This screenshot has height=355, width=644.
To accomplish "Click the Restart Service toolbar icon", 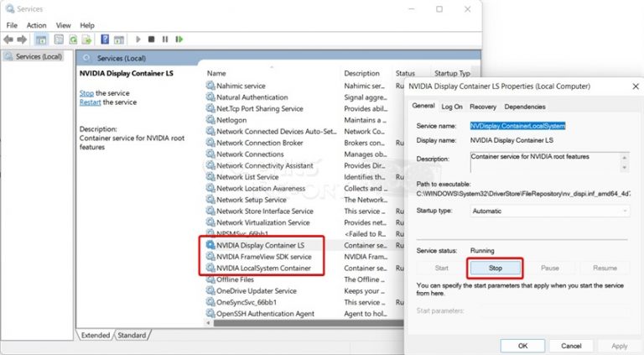I will pos(179,39).
